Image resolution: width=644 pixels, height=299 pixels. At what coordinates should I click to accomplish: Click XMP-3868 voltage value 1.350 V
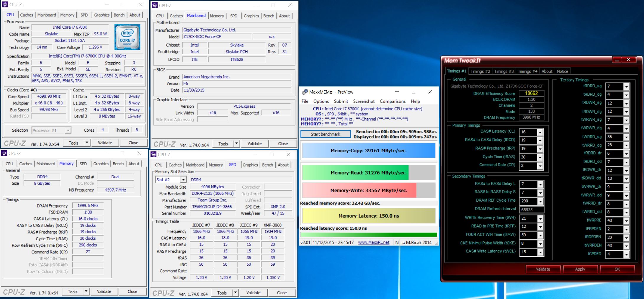tap(273, 277)
